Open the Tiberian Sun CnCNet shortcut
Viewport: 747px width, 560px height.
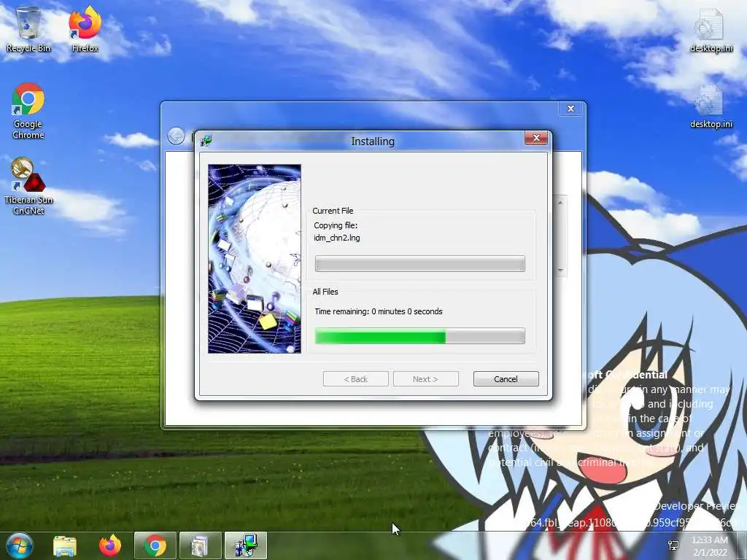pos(28,186)
